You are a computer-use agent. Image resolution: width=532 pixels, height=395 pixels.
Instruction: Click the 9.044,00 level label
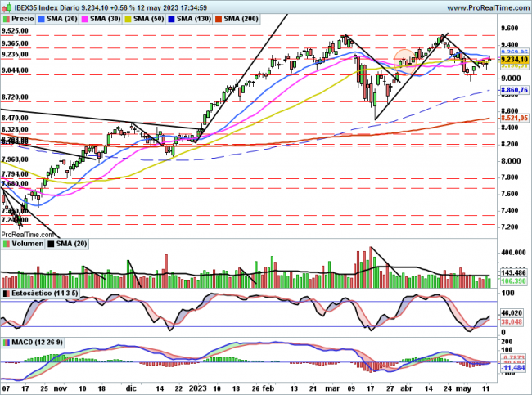click(15, 70)
